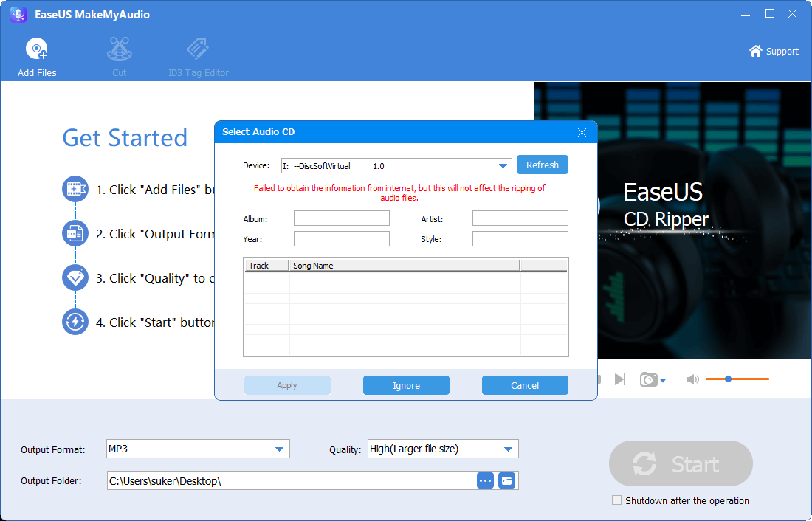Click the Track column header

[x=266, y=266]
